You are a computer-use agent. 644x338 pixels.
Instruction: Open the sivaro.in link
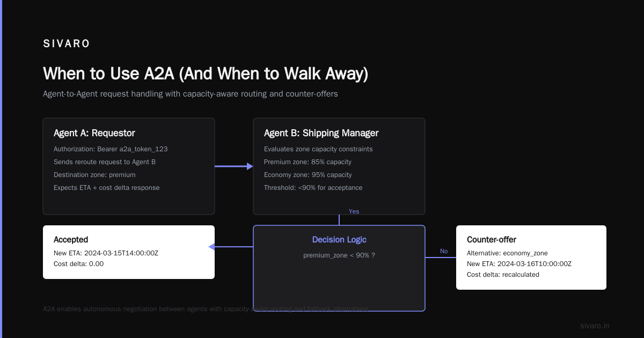[x=595, y=326]
